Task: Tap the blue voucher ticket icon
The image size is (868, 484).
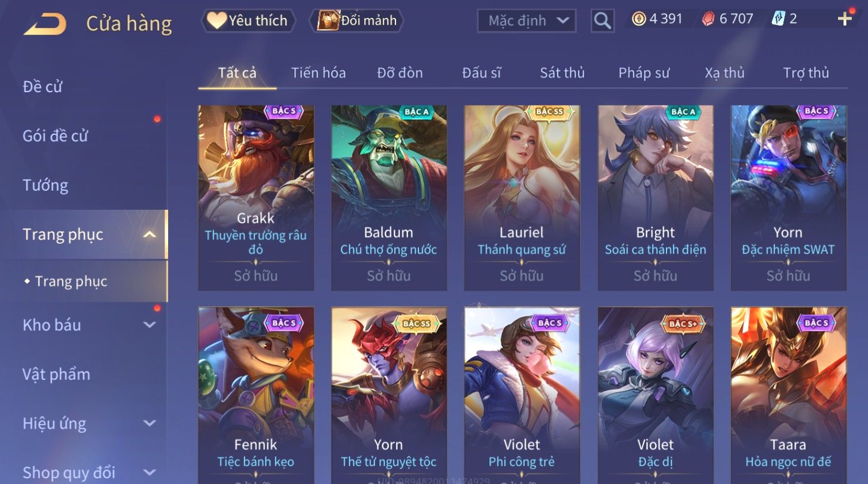Action: pos(778,19)
